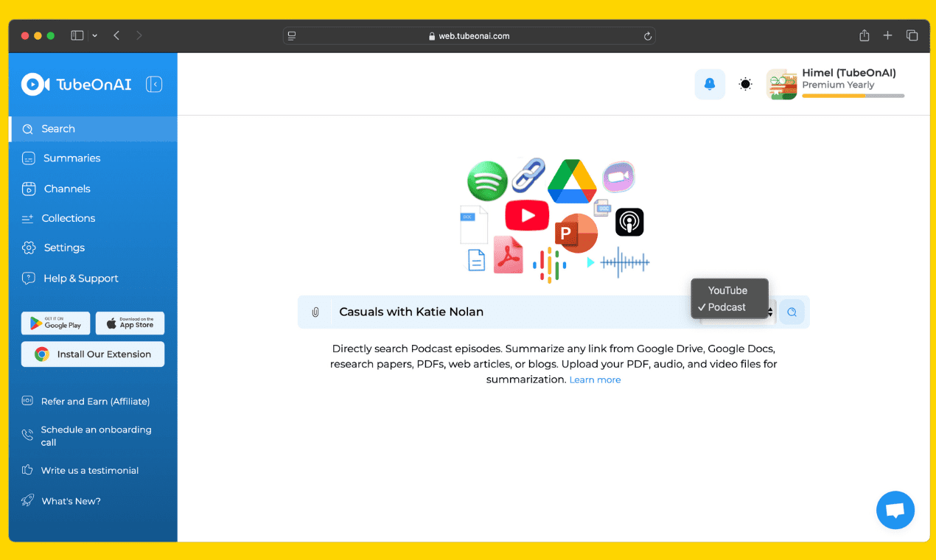Open Schedule an onboarding call
Viewport: 936px width, 560px height.
[87, 435]
